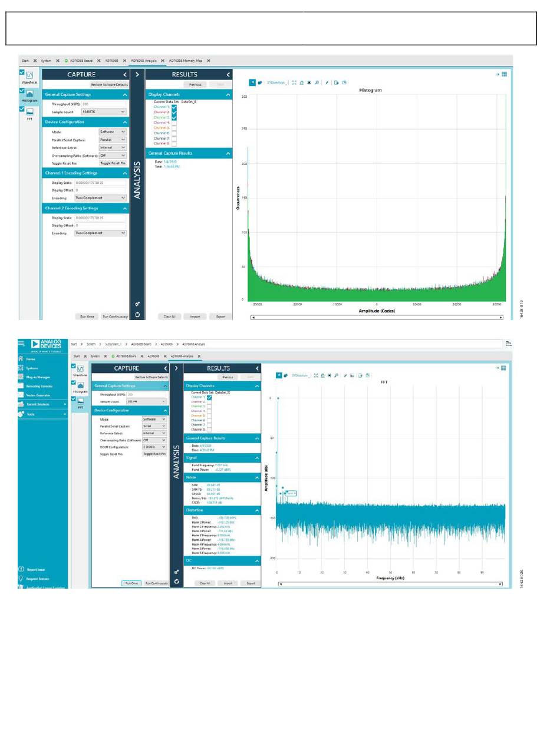This screenshot has width=560, height=739.
Task: Select the Histogram view icon in lower window
Action: (80, 386)
